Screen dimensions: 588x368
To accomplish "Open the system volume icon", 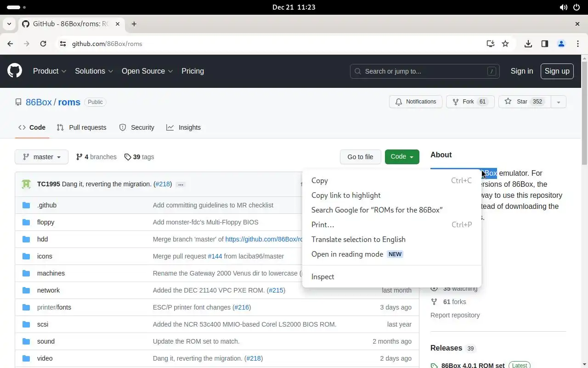I will (563, 7).
